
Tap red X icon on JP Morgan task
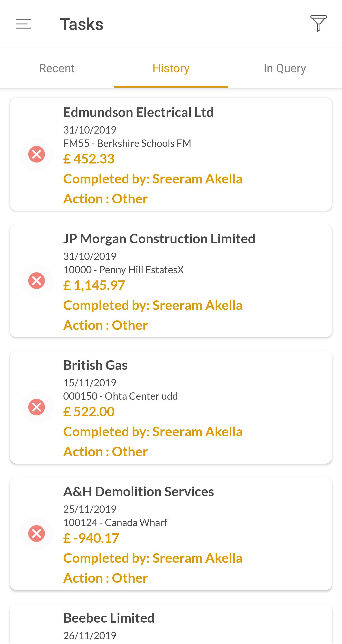point(37,280)
